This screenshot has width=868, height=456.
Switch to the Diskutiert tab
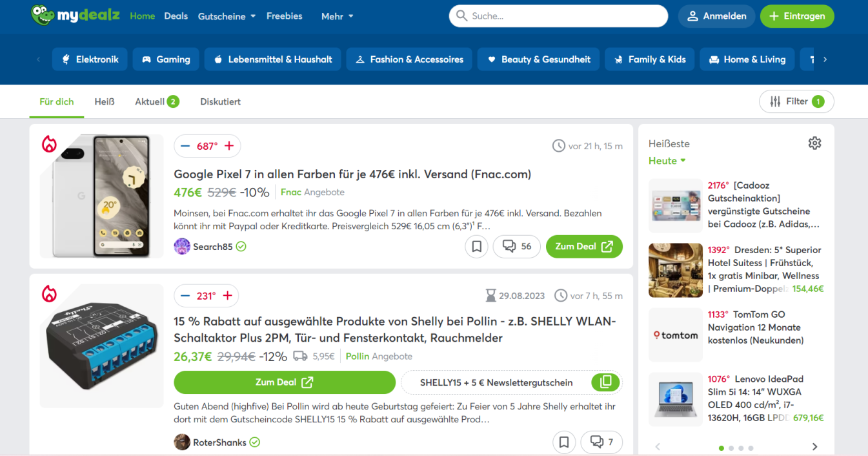pos(220,101)
